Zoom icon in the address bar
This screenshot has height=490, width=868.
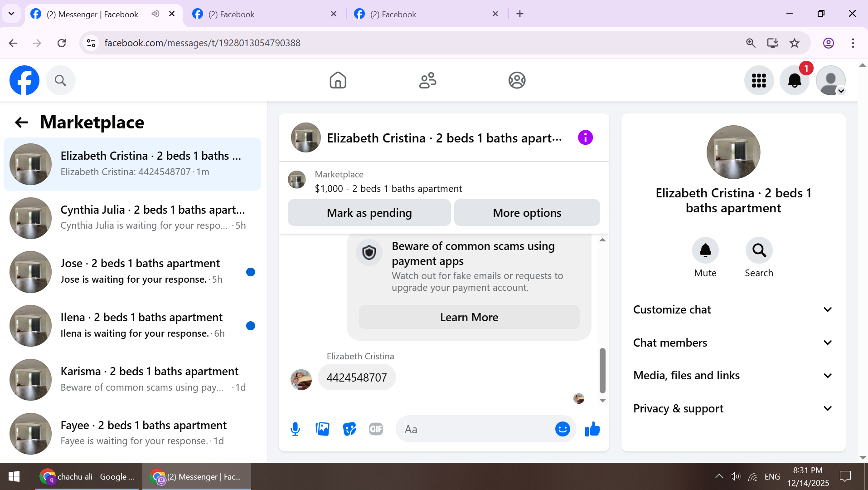pyautogui.click(x=751, y=43)
